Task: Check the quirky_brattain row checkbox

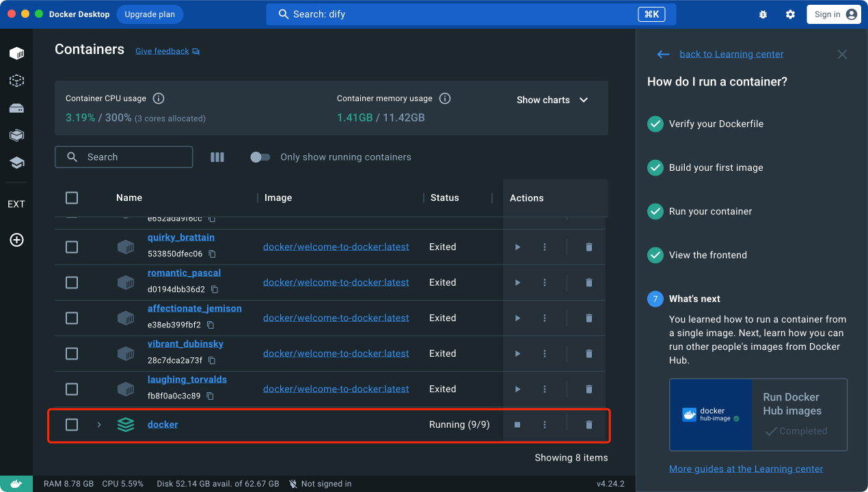Action: [x=72, y=247]
